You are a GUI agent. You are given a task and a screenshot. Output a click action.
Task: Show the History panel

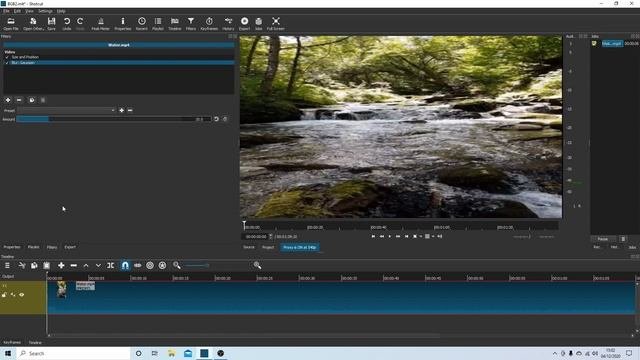(228, 24)
